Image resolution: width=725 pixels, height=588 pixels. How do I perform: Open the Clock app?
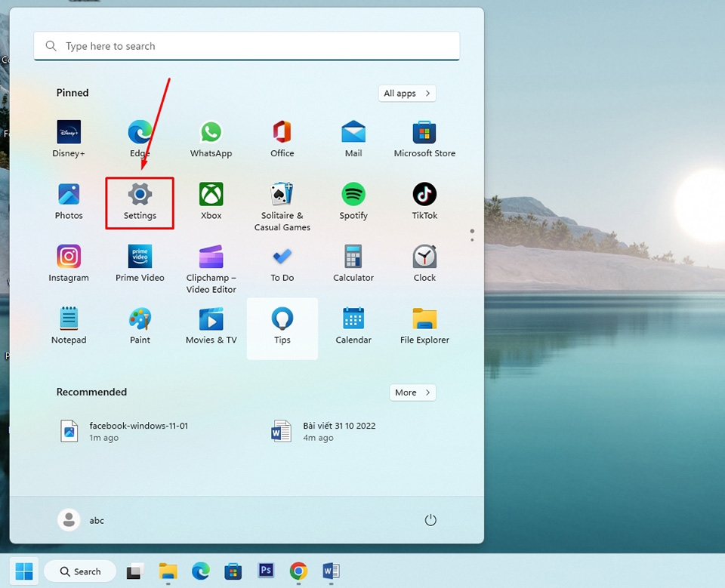point(424,263)
